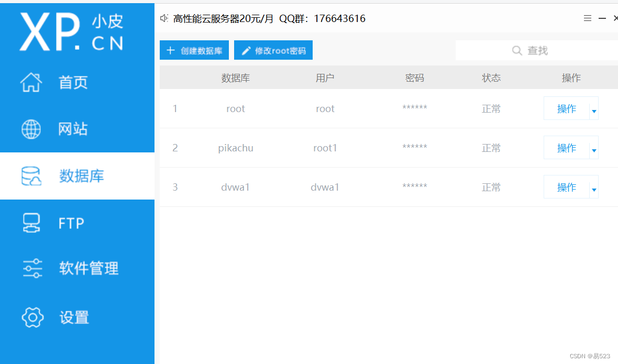
Task: Open the hamburger menu at top right
Action: click(x=587, y=17)
